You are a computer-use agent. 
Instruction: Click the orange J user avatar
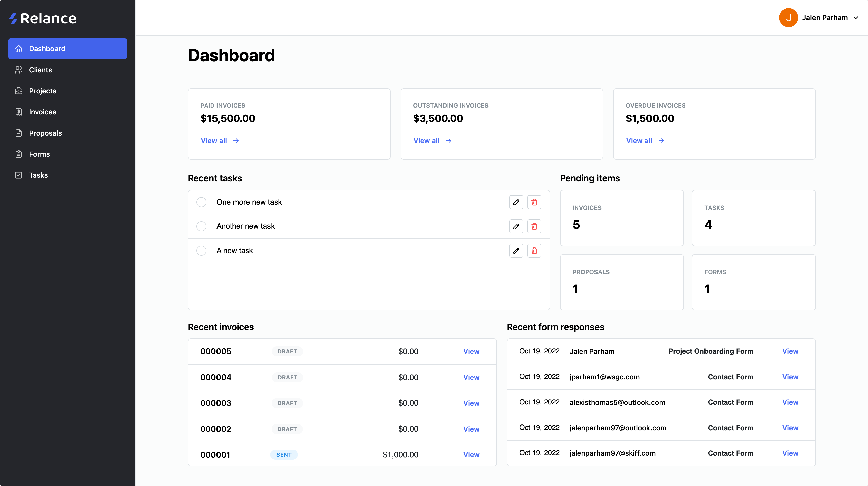788,18
